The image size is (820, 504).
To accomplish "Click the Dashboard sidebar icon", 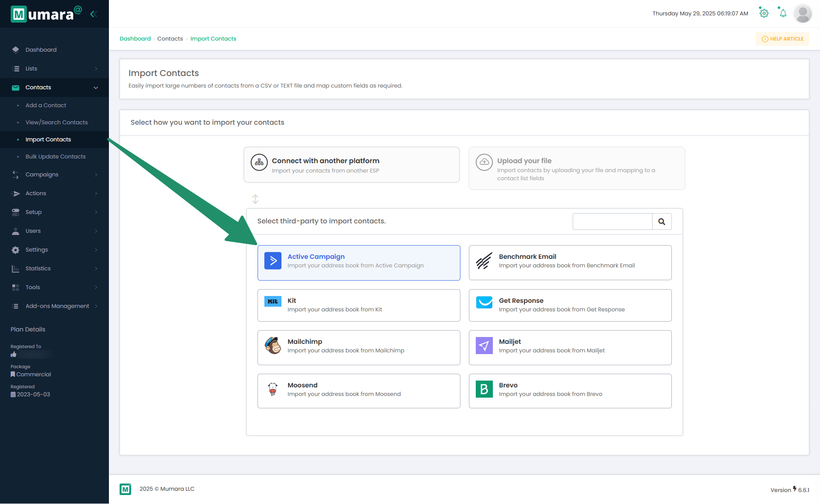I will tap(16, 50).
